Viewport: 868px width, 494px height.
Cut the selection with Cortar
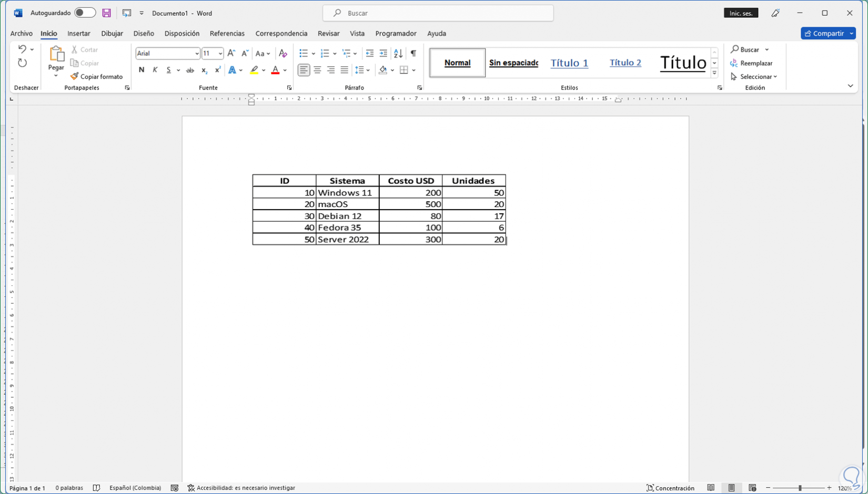coord(84,49)
